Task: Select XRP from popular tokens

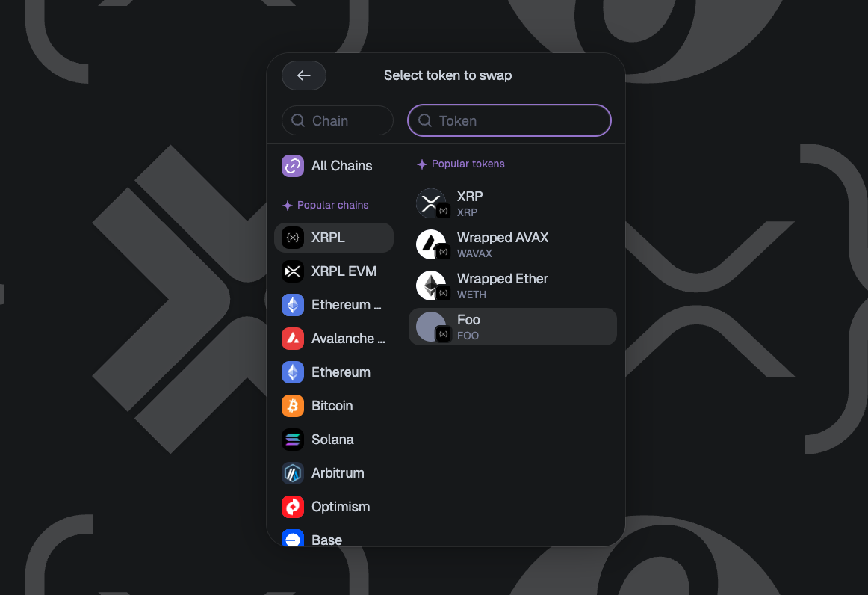Action: click(x=512, y=203)
